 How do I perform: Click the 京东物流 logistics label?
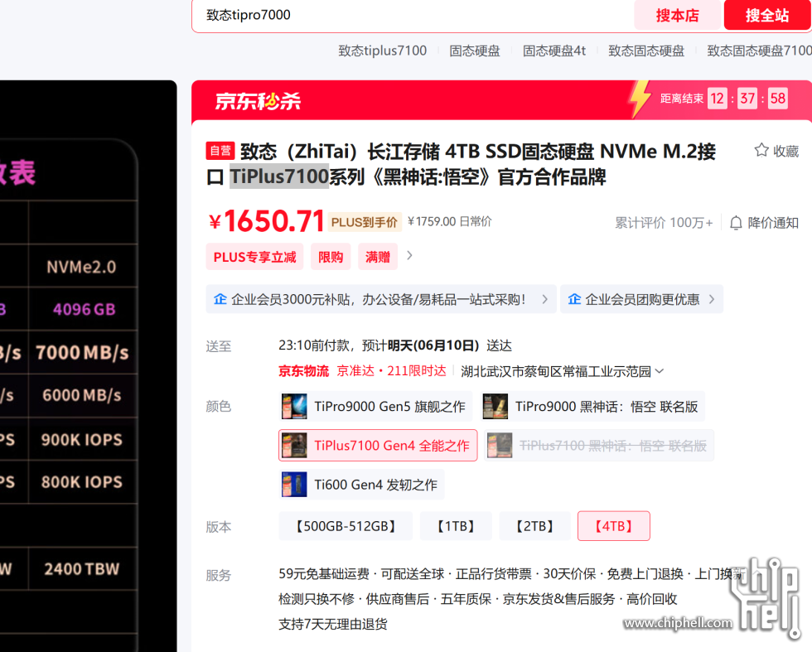303,371
